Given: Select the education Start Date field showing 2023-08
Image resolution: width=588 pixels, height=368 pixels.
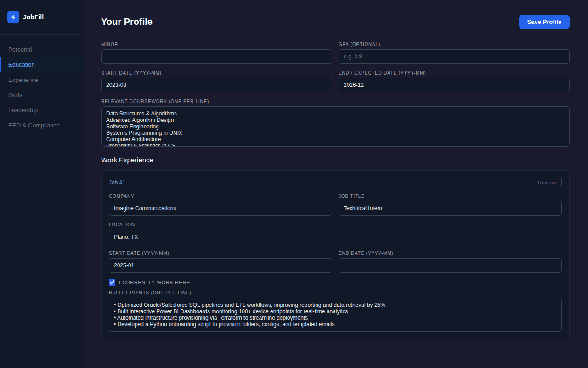Looking at the screenshot, I should [216, 85].
